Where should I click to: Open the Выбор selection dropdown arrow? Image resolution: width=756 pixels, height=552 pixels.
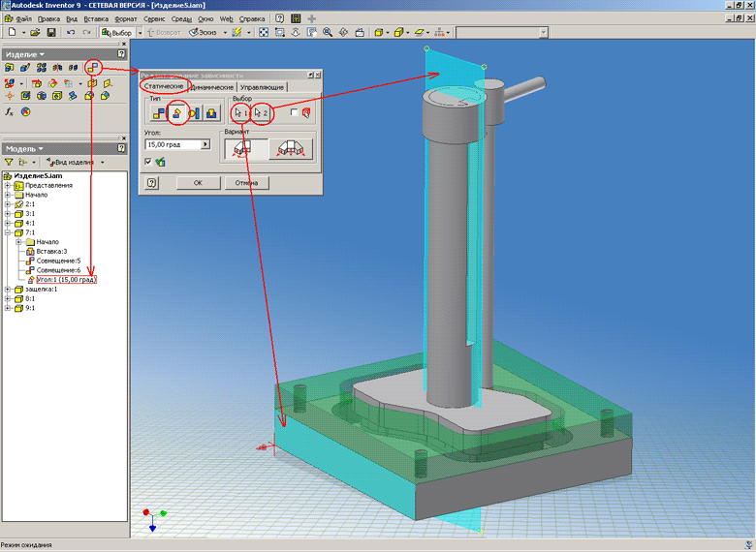tap(141, 32)
